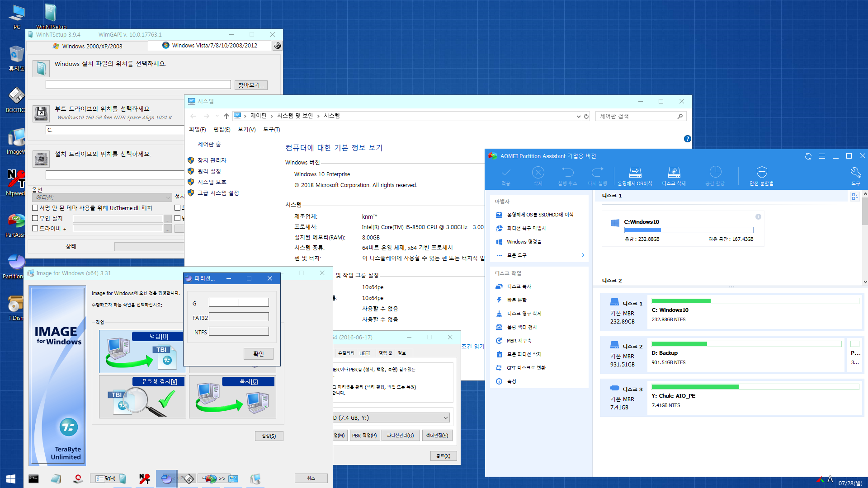868x488 pixels.
Task: Click the 유효성 검사(V) button
Action: coord(142,397)
